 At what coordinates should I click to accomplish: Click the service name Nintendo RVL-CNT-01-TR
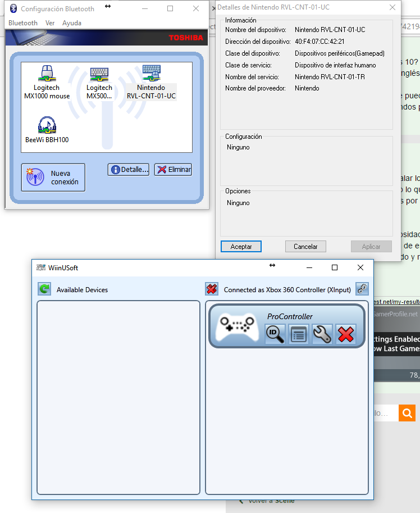(330, 77)
